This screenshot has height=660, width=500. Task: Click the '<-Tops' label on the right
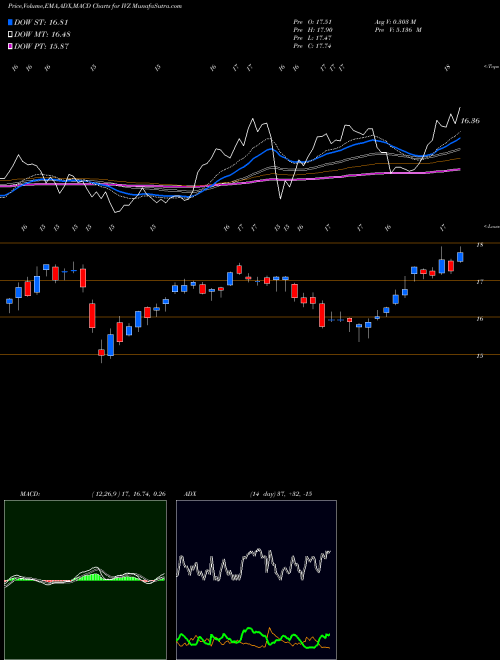click(x=492, y=67)
